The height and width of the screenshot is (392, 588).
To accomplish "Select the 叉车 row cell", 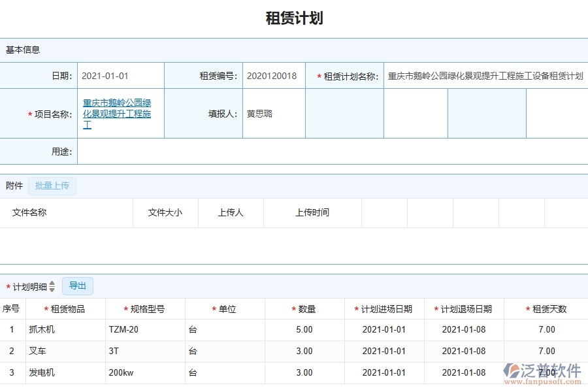I will click(65, 351).
